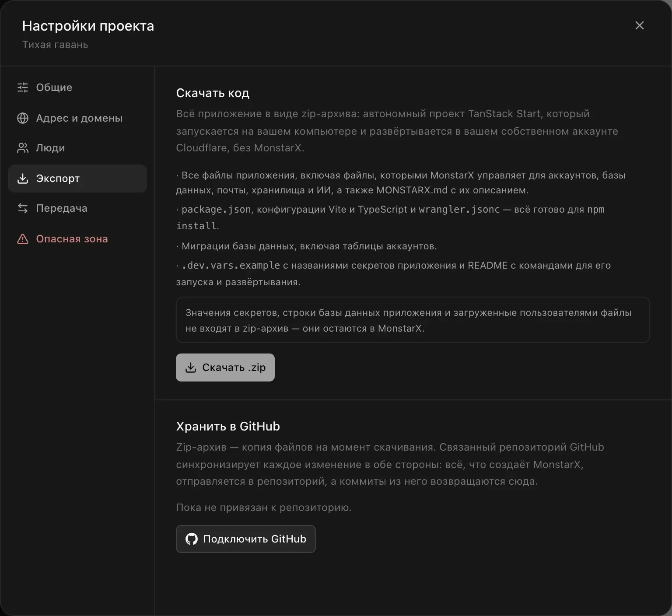Image resolution: width=672 pixels, height=616 pixels.
Task: Click the download icon inside Скачать .zip
Action: pyautogui.click(x=191, y=367)
